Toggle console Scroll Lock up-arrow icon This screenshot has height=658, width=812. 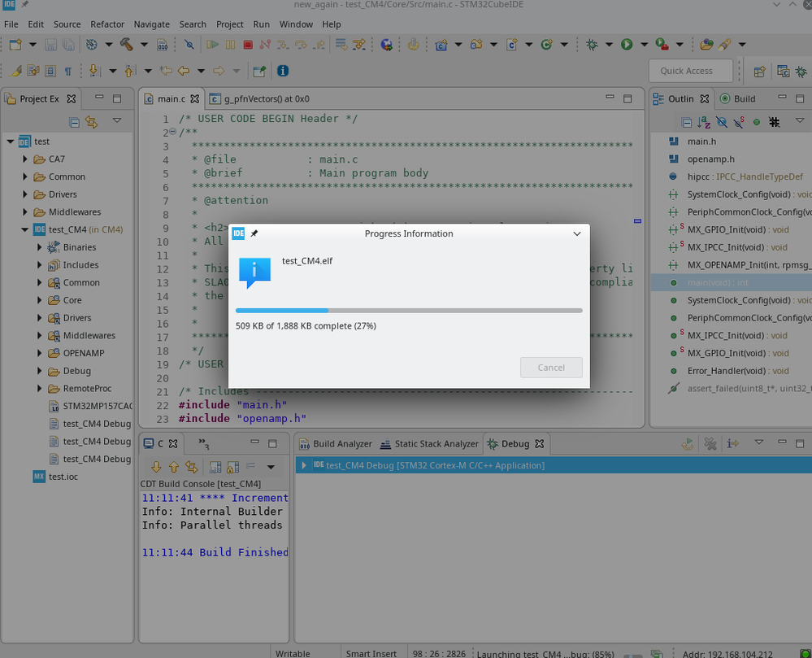[173, 467]
